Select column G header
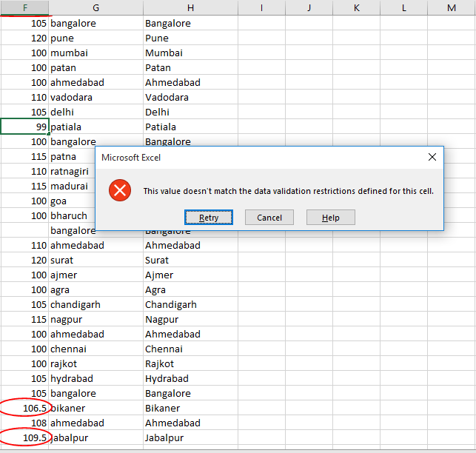The width and height of the screenshot is (476, 453). pos(95,7)
